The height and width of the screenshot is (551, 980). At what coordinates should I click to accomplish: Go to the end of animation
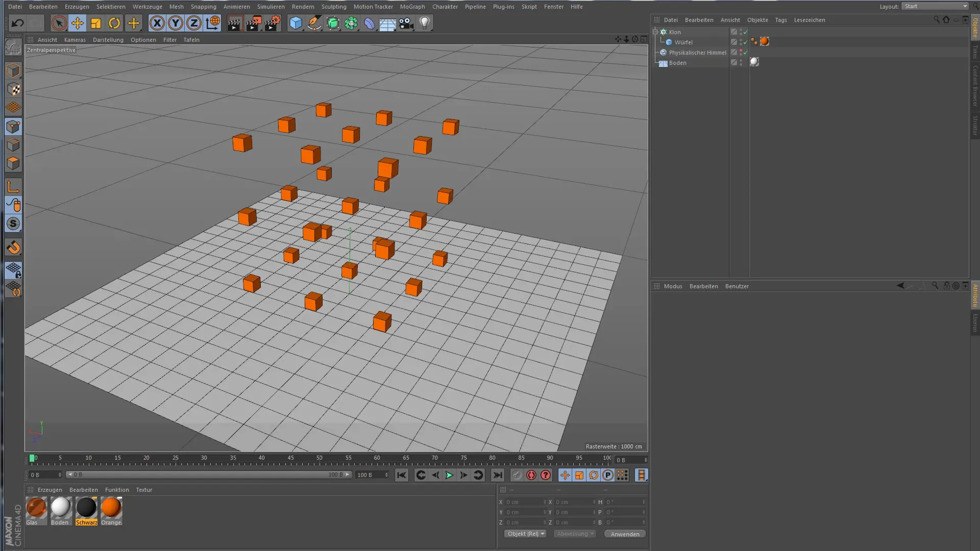pos(498,475)
